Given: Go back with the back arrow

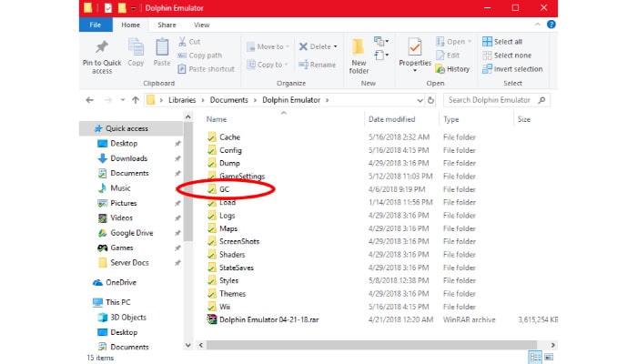Looking at the screenshot, I should [x=90, y=100].
